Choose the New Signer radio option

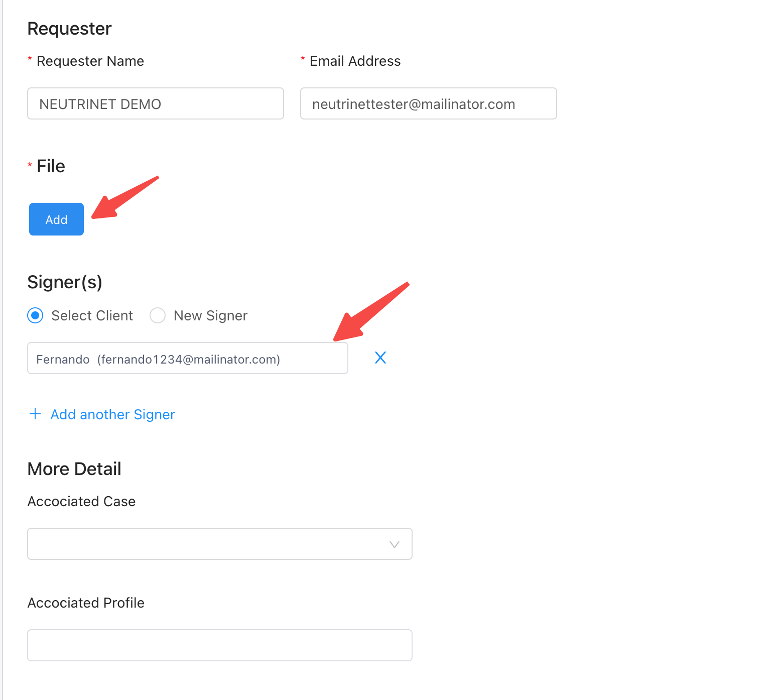tap(158, 315)
